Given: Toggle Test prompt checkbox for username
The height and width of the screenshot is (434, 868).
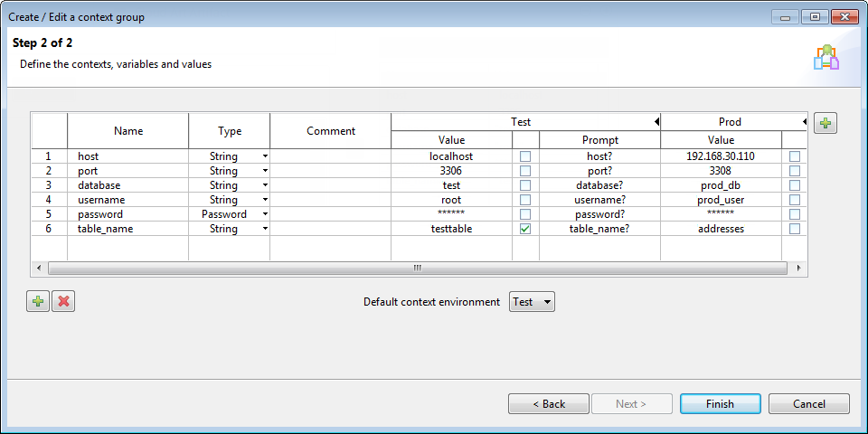Looking at the screenshot, I should (525, 200).
